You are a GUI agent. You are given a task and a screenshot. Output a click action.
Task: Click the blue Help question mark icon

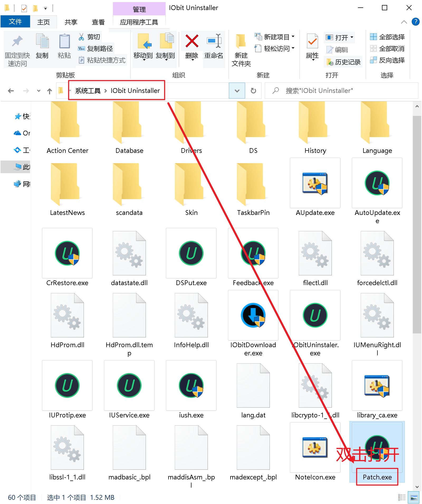click(416, 22)
